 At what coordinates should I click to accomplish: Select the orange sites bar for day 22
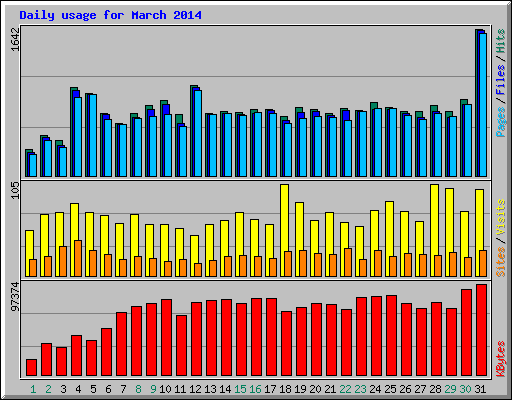348,262
